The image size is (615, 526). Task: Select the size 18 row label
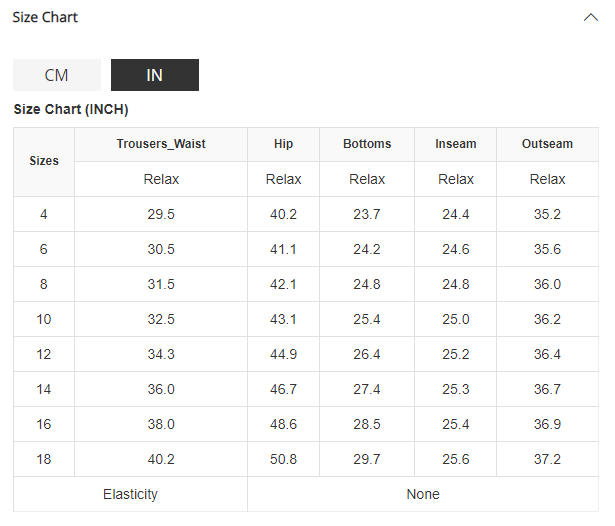[44, 459]
